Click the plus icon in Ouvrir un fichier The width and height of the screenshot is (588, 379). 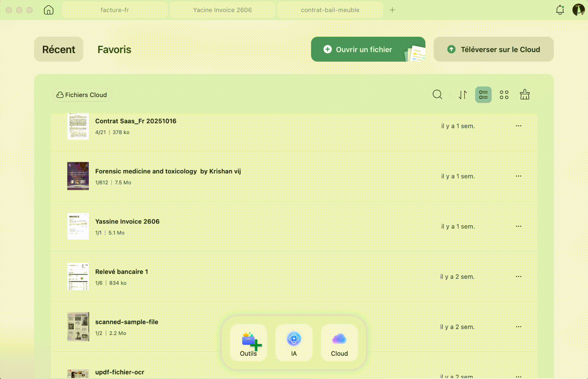point(327,49)
